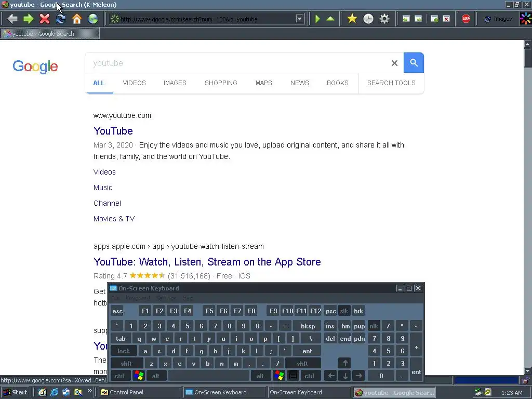Switch to the SHOPPING search tab

tap(221, 83)
